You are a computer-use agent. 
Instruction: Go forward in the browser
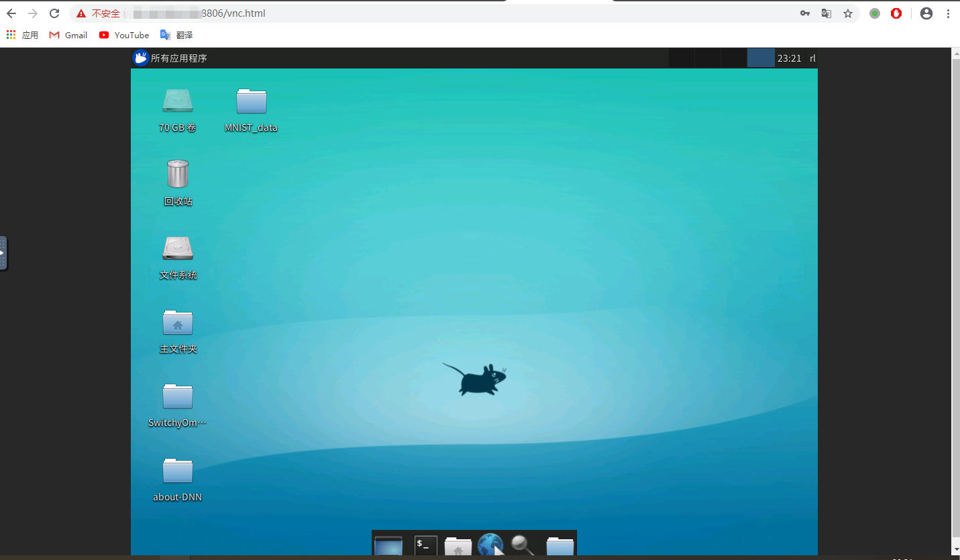coord(33,13)
